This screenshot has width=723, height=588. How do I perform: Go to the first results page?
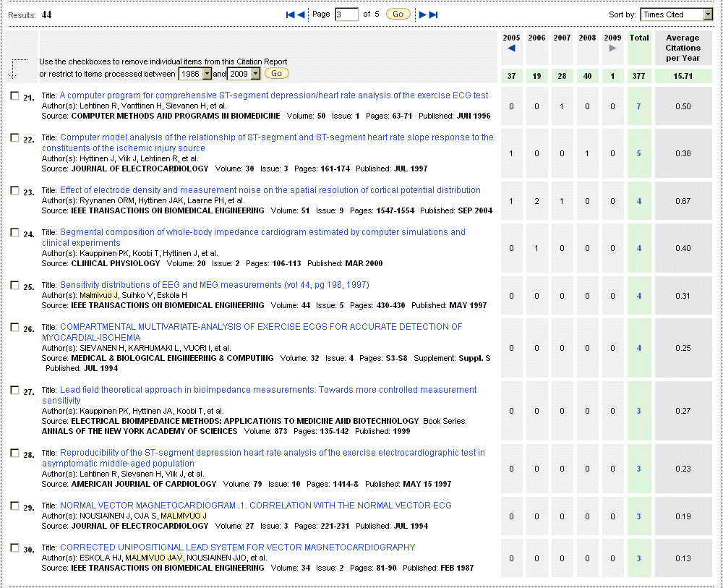coord(290,14)
